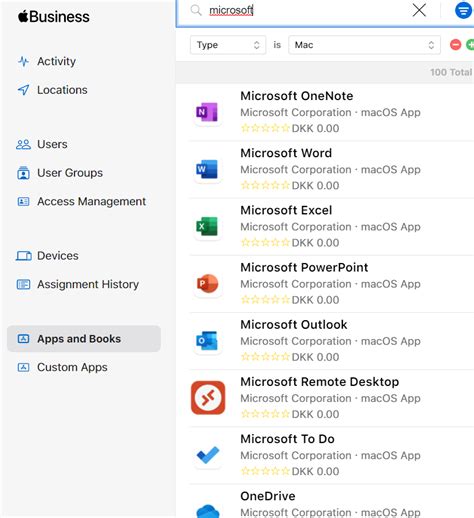Select Microsoft PowerPoint title
Screen dimensions: 474x518
[304, 268]
